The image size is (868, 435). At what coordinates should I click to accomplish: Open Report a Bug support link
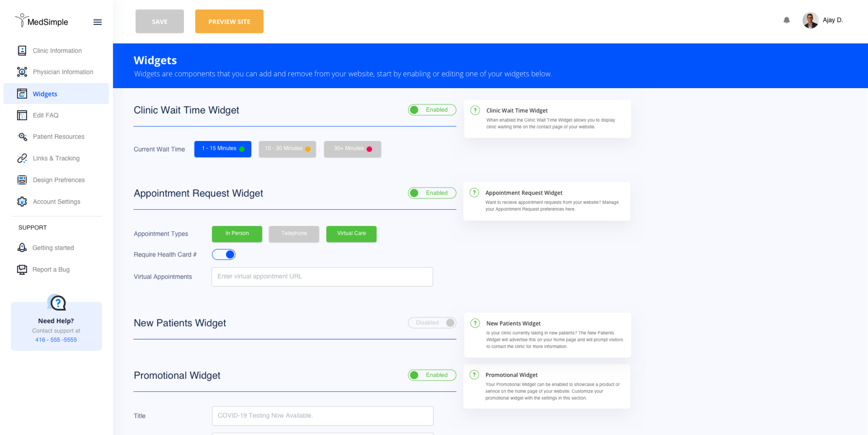click(x=51, y=269)
